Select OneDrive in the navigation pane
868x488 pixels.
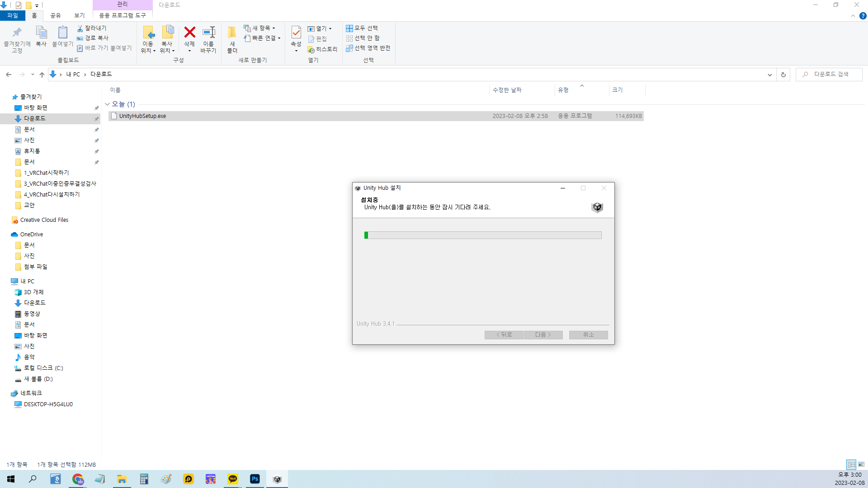[31, 235]
